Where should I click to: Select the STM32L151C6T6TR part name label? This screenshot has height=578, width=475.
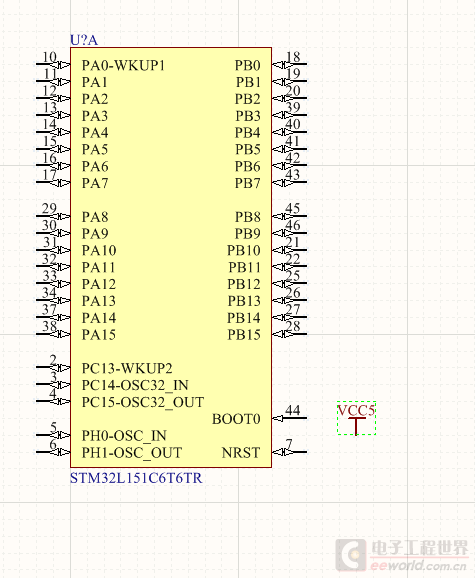pyautogui.click(x=136, y=478)
